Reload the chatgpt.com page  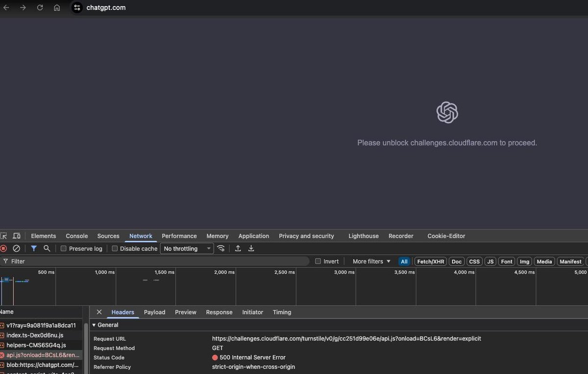click(40, 7)
